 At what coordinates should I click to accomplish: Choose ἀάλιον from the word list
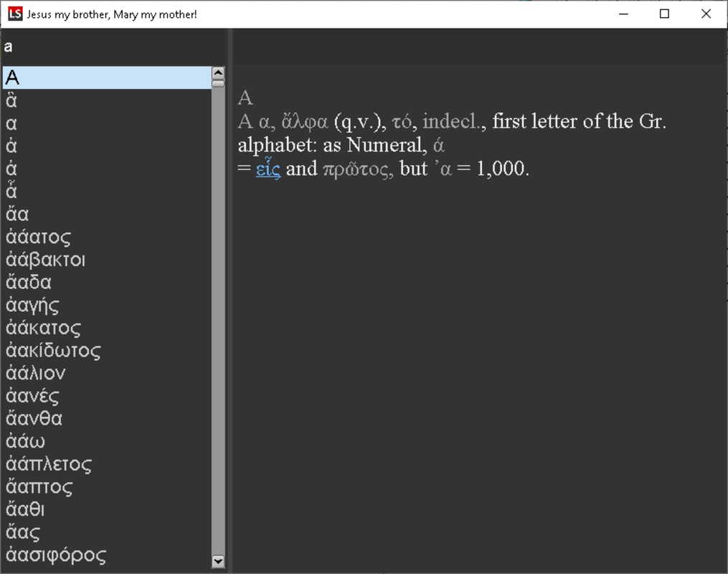(107, 373)
